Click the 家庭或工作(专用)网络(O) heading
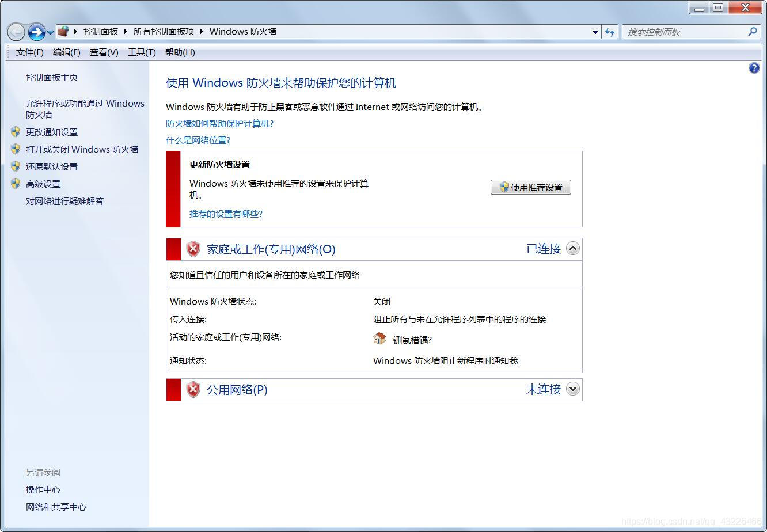The width and height of the screenshot is (767, 532). (271, 249)
